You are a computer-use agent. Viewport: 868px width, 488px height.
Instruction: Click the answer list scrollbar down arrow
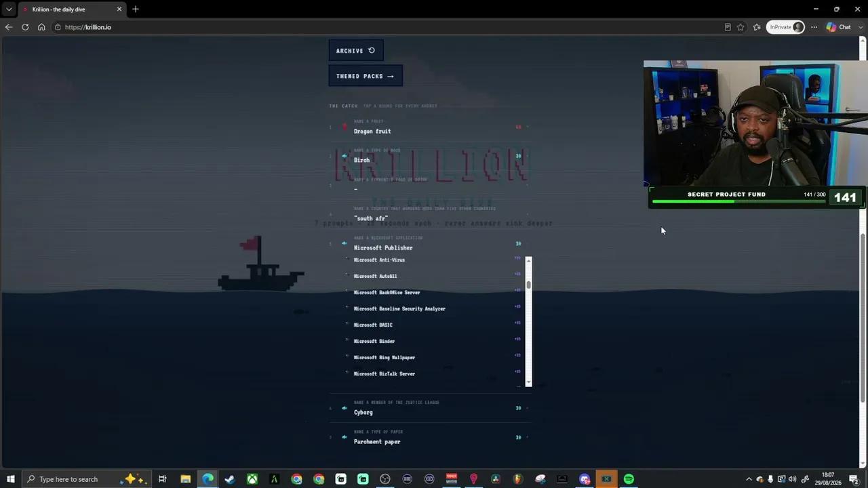[x=528, y=383]
